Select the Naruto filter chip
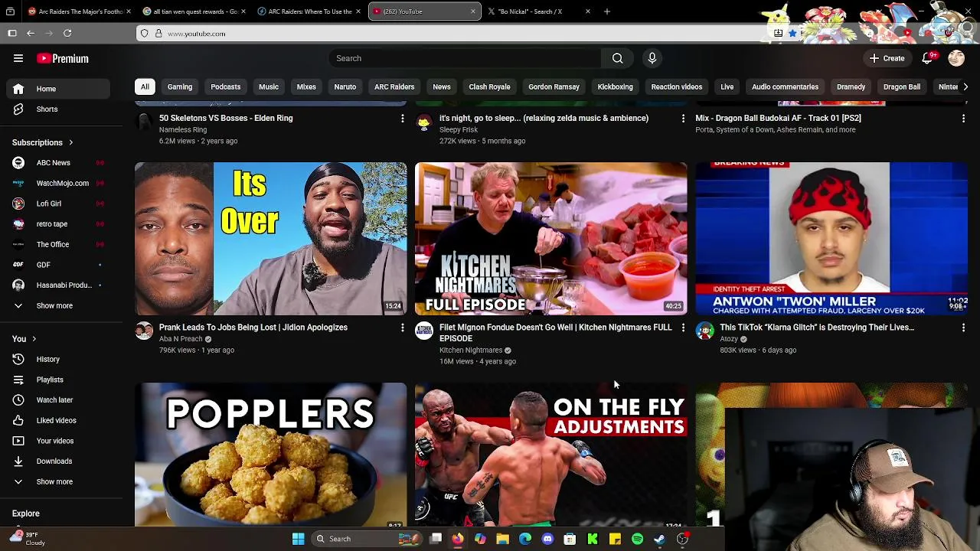The image size is (980, 551). click(x=345, y=87)
